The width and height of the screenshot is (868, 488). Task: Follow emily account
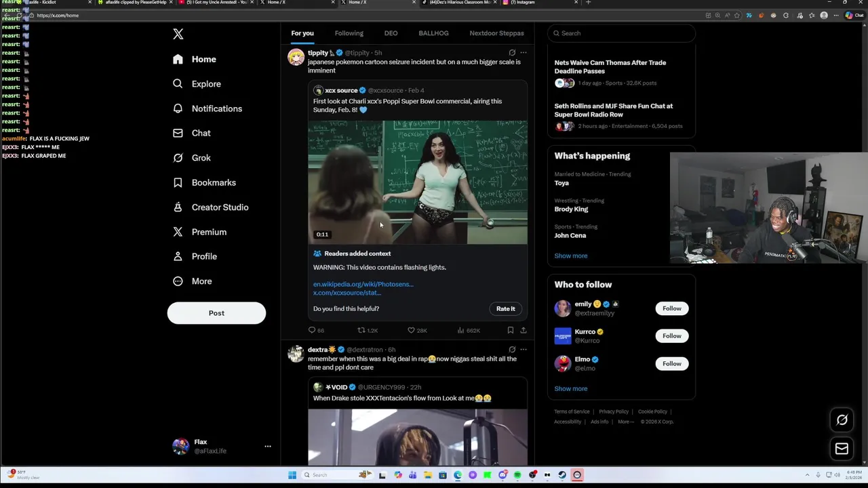[x=672, y=308]
